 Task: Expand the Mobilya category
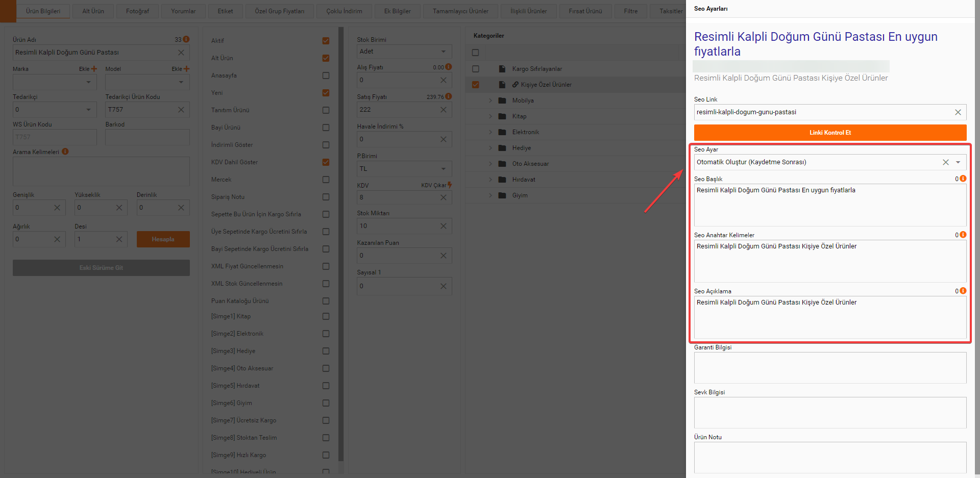tap(491, 100)
